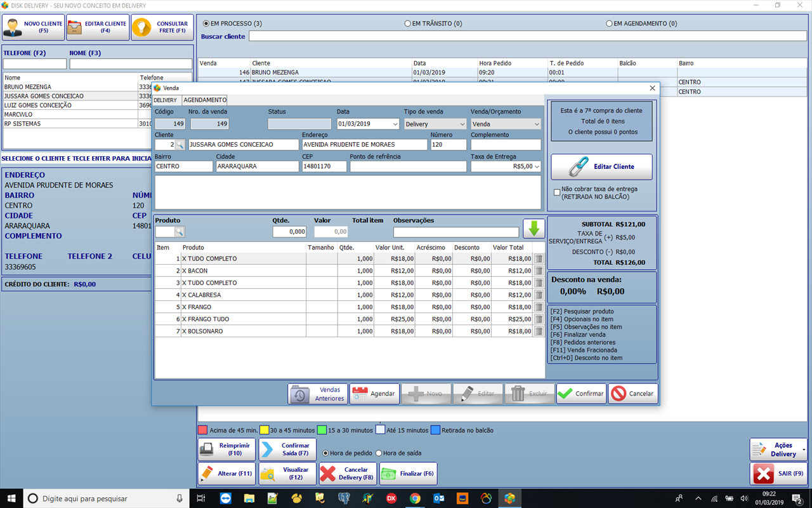Delete X BACON item with trash icon
812x508 pixels.
(539, 271)
